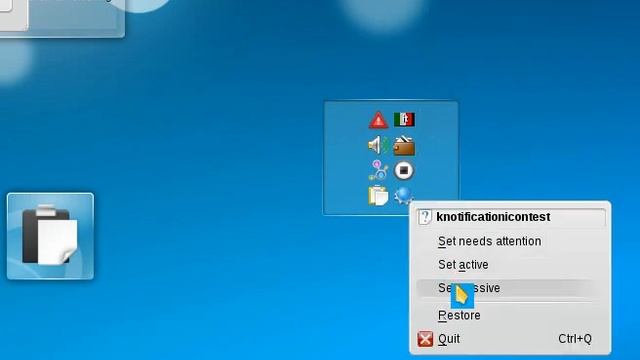Viewport: 640px width, 360px height.
Task: Click the large clipboard desktop widget
Action: coord(50,236)
